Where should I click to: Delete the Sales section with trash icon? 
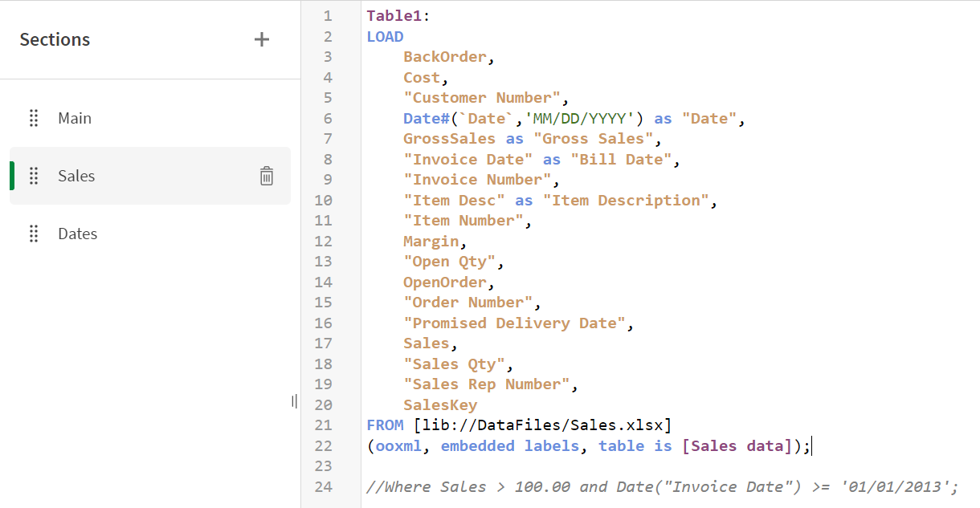(x=267, y=176)
